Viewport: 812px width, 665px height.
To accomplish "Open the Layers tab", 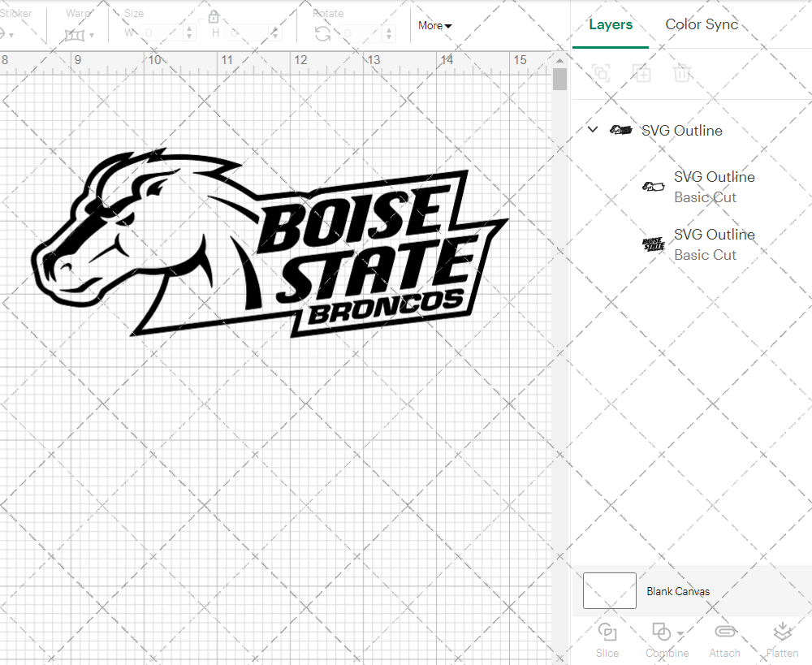I will (x=611, y=24).
